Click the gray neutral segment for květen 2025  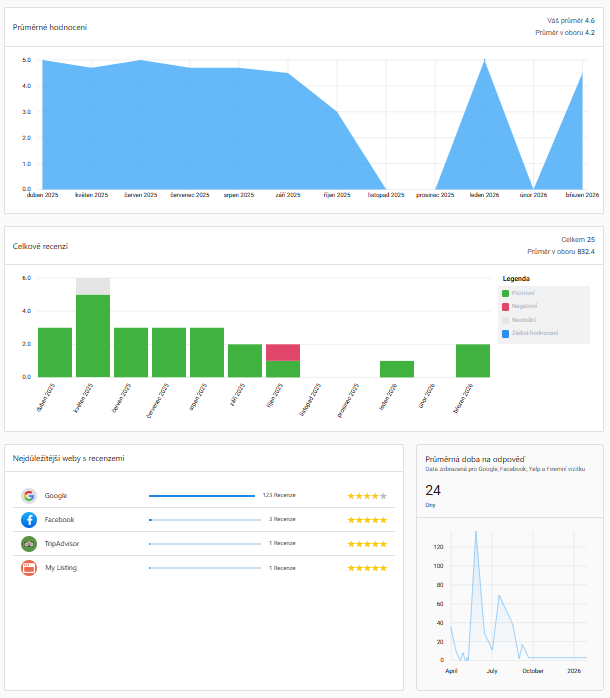(x=93, y=286)
